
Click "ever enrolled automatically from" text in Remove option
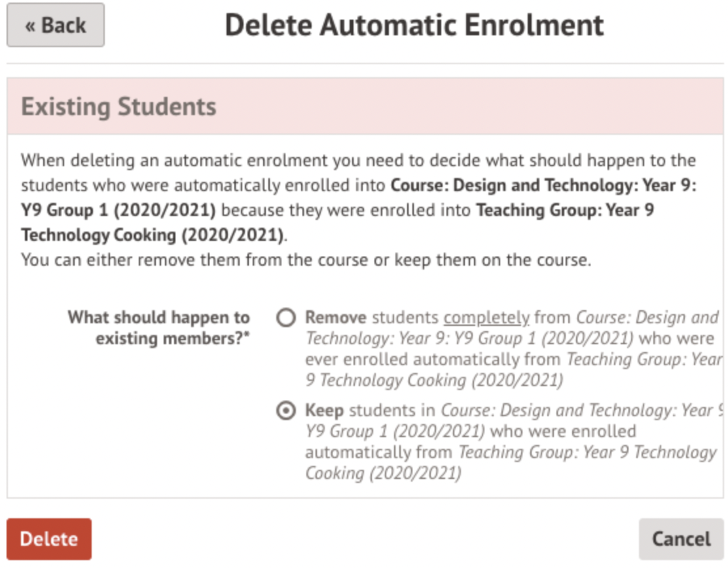pos(432,359)
